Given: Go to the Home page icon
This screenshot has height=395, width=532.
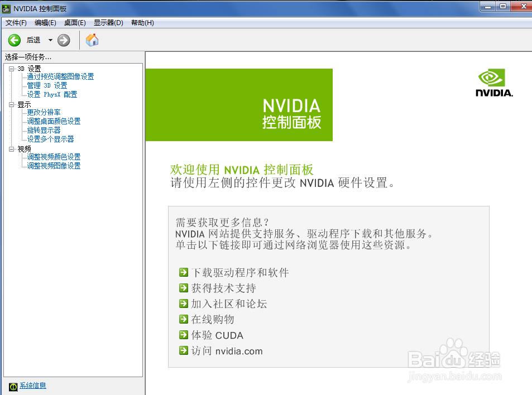Looking at the screenshot, I should tap(92, 40).
